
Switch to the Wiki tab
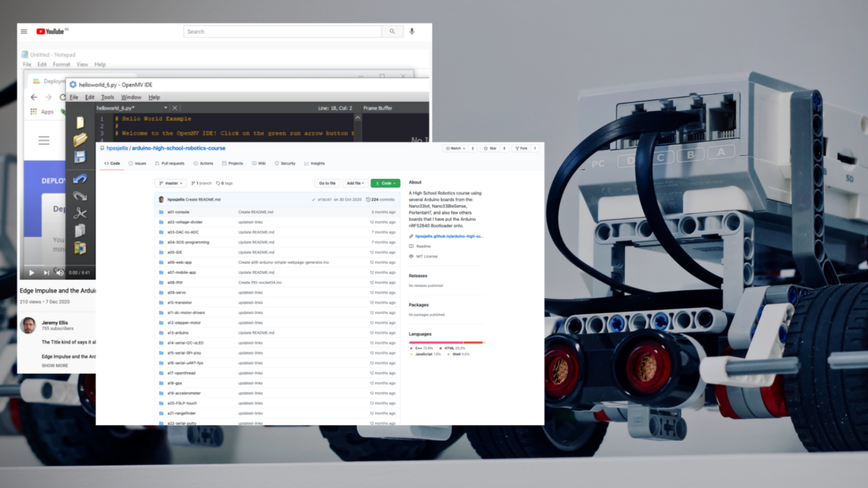259,164
